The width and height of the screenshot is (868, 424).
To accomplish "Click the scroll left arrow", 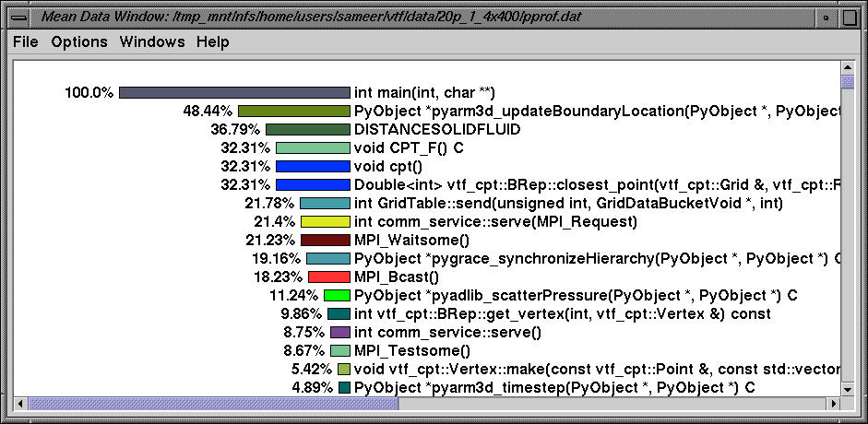I will coord(18,403).
